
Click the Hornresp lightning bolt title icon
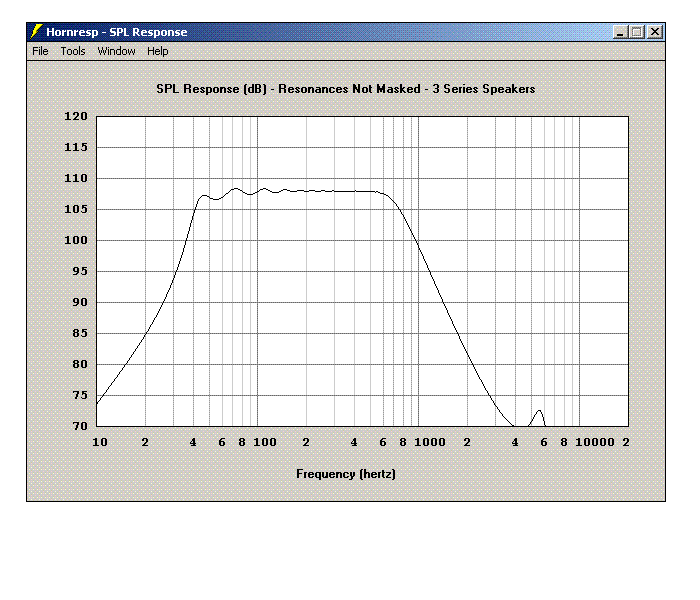pyautogui.click(x=36, y=31)
